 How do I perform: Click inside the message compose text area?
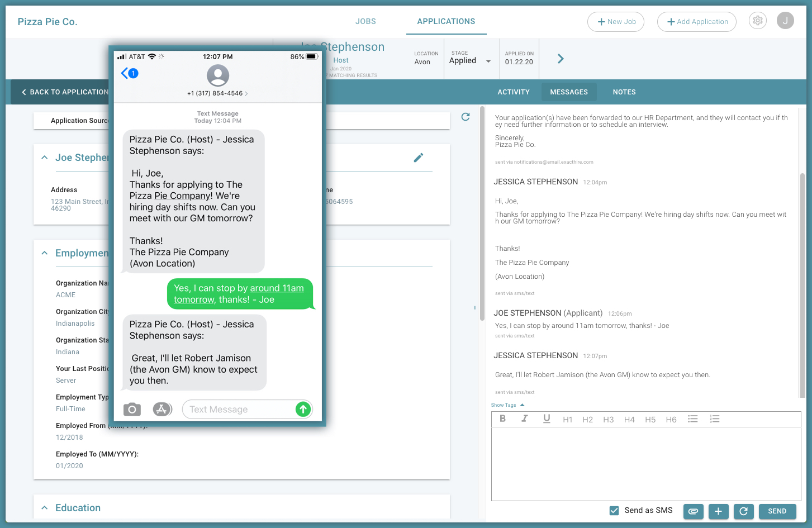[x=646, y=464]
